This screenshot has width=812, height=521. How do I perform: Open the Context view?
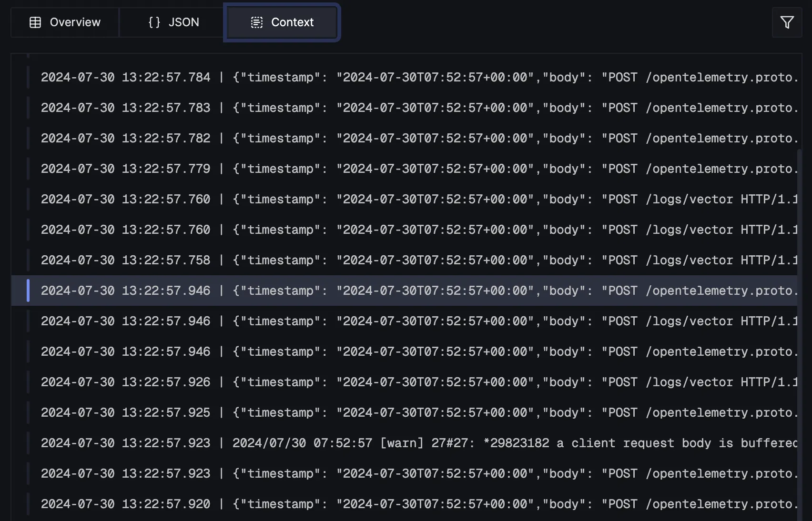(282, 22)
